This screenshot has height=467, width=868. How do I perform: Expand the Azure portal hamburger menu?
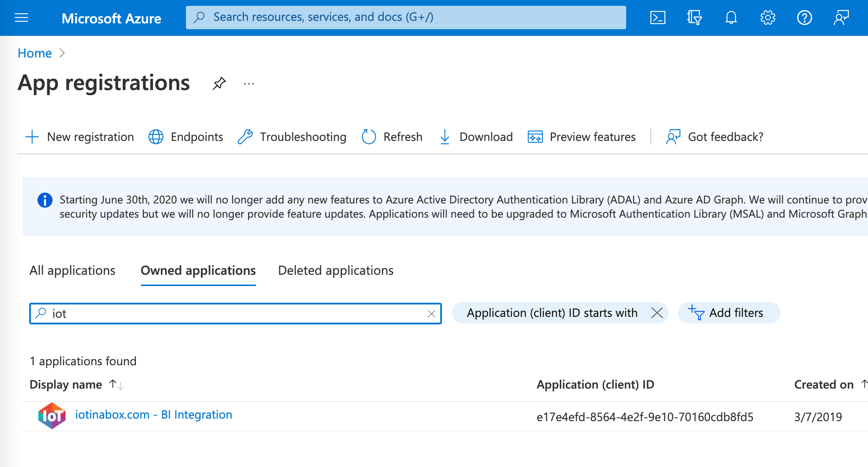(21, 17)
